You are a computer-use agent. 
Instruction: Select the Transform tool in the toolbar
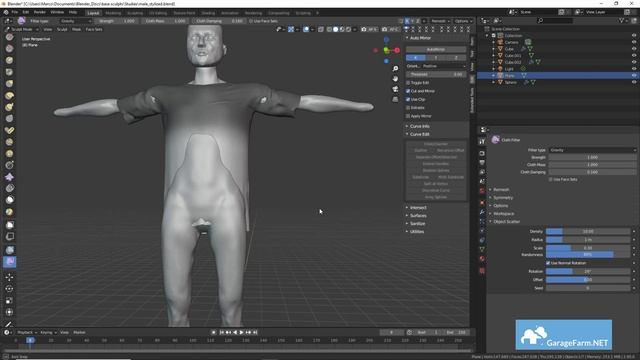tap(9, 312)
